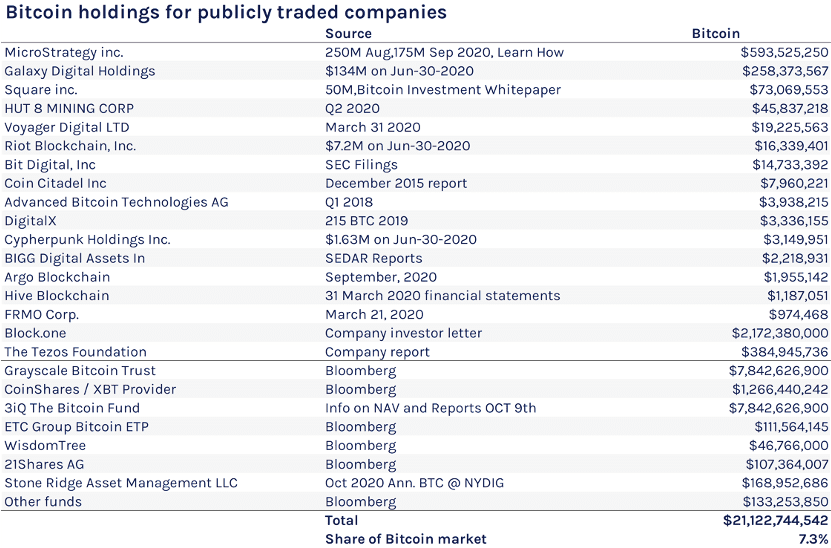Click the MicroStrategy inc. row name
Viewport: 831px width, 548px height.
pyautogui.click(x=64, y=52)
